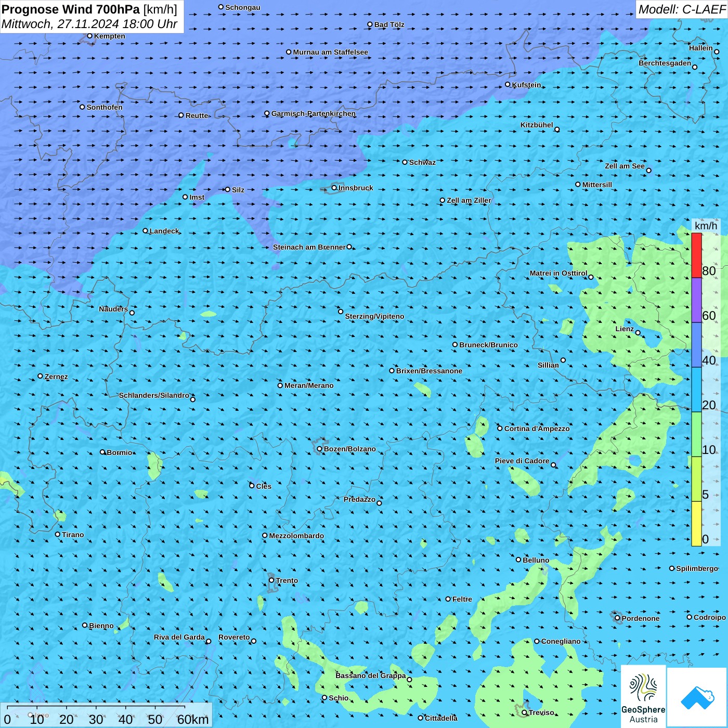Click the date 'Mittwoch, 27.11.2024 18:00 Uhr'

89,24
